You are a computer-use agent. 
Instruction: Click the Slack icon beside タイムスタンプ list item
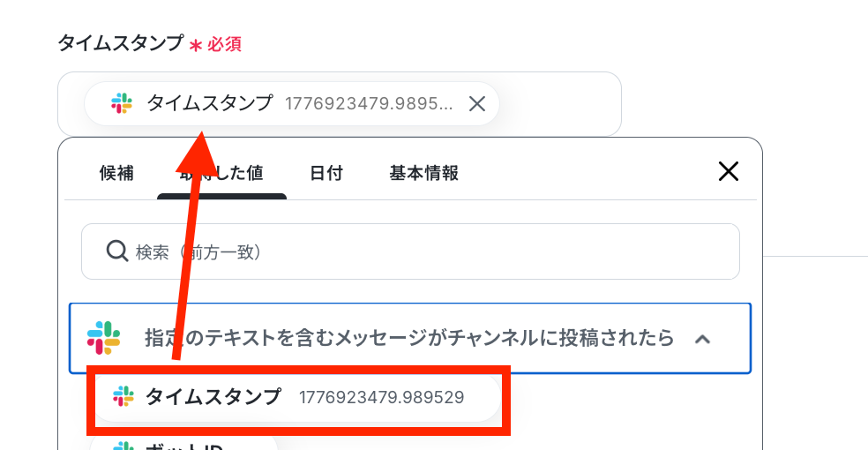click(x=123, y=397)
